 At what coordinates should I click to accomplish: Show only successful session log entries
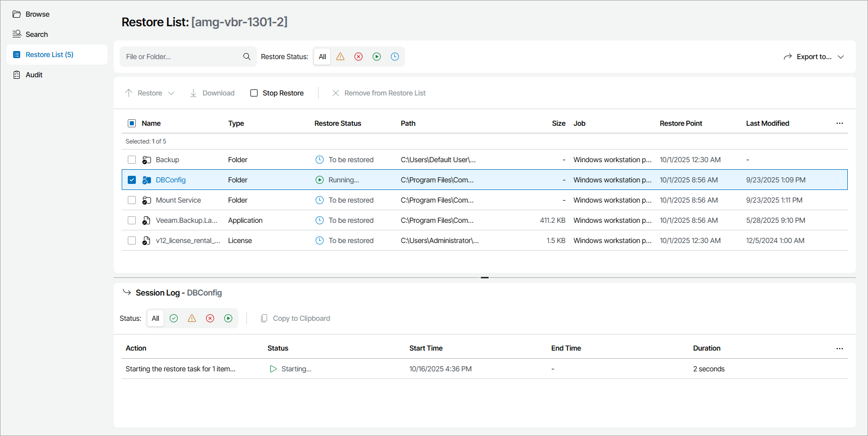click(x=174, y=318)
